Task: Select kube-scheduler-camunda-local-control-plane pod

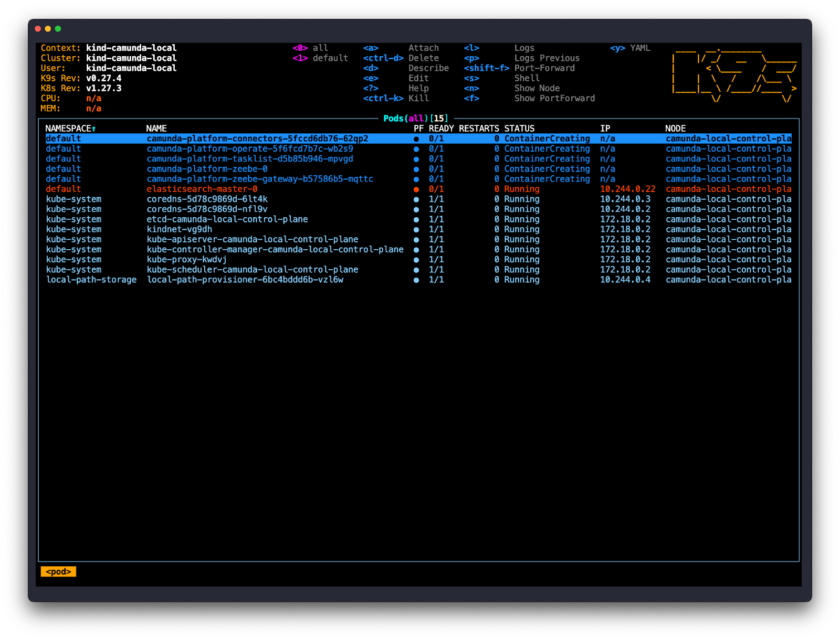Action: (253, 270)
